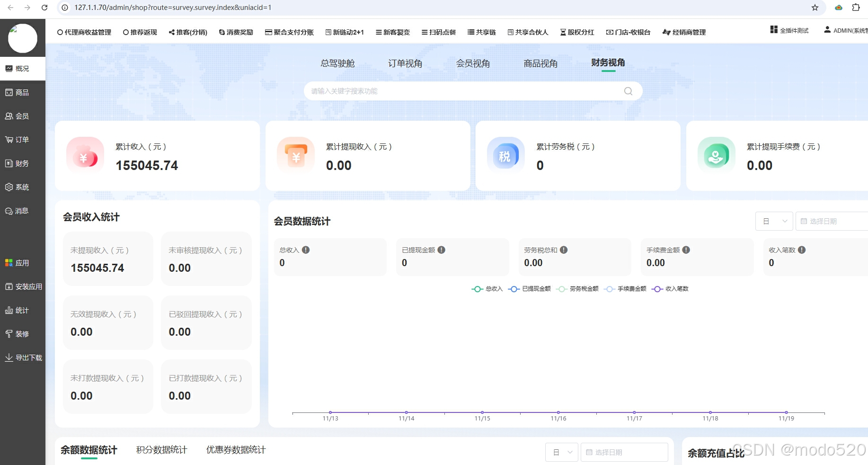The image size is (868, 465).
Task: Open 扫码点餐 in top menu
Action: click(439, 32)
